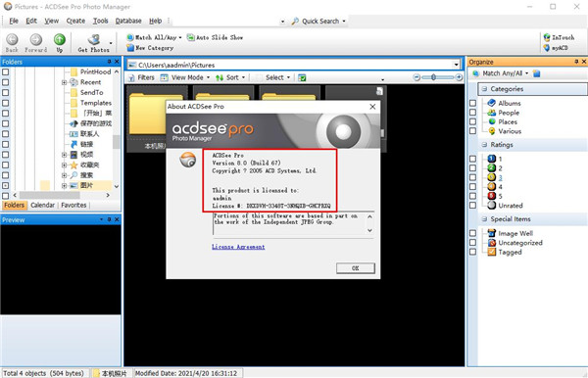The image size is (588, 378).
Task: Open the Get Photos dropdown arrow
Action: point(111,43)
